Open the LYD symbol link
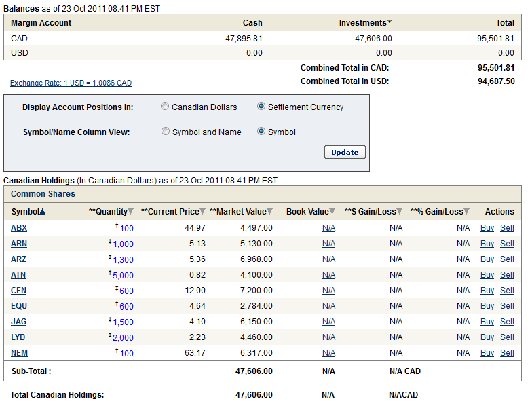532x410 pixels. click(x=18, y=337)
